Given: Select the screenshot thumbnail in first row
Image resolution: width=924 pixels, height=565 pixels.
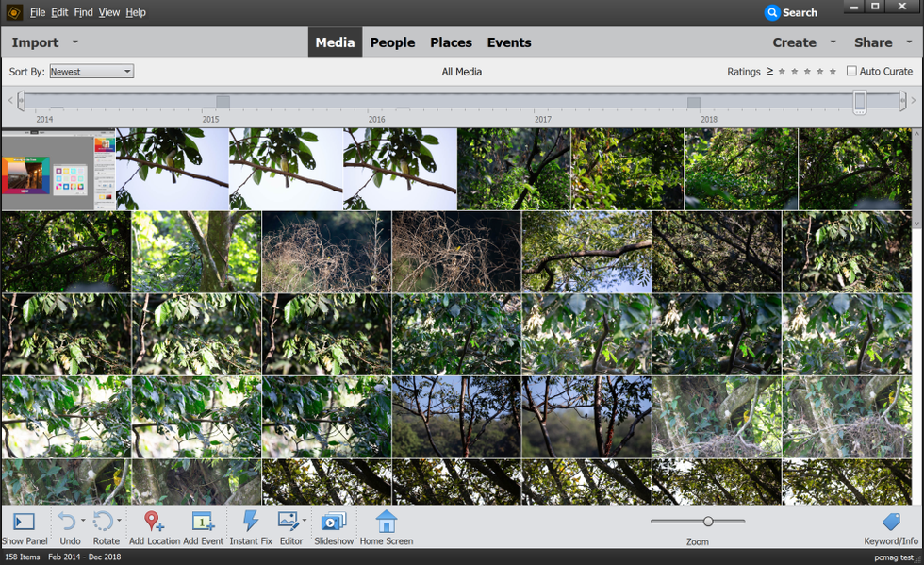Looking at the screenshot, I should tap(58, 170).
